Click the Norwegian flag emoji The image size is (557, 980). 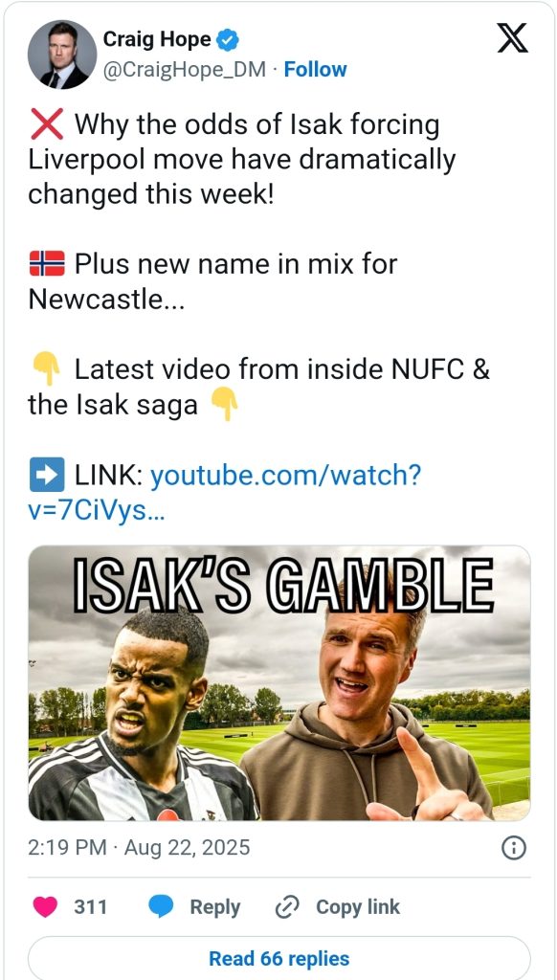pyautogui.click(x=47, y=264)
